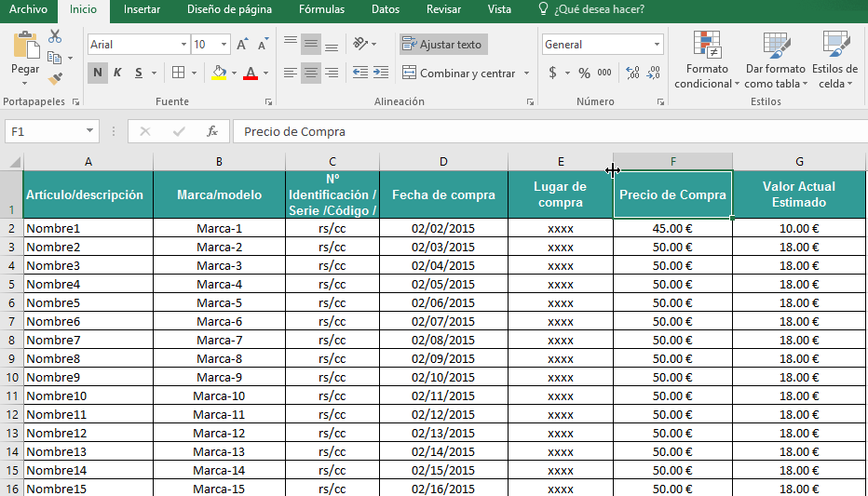Switch to the Insertar tab
This screenshot has width=868, height=496.
142,9
